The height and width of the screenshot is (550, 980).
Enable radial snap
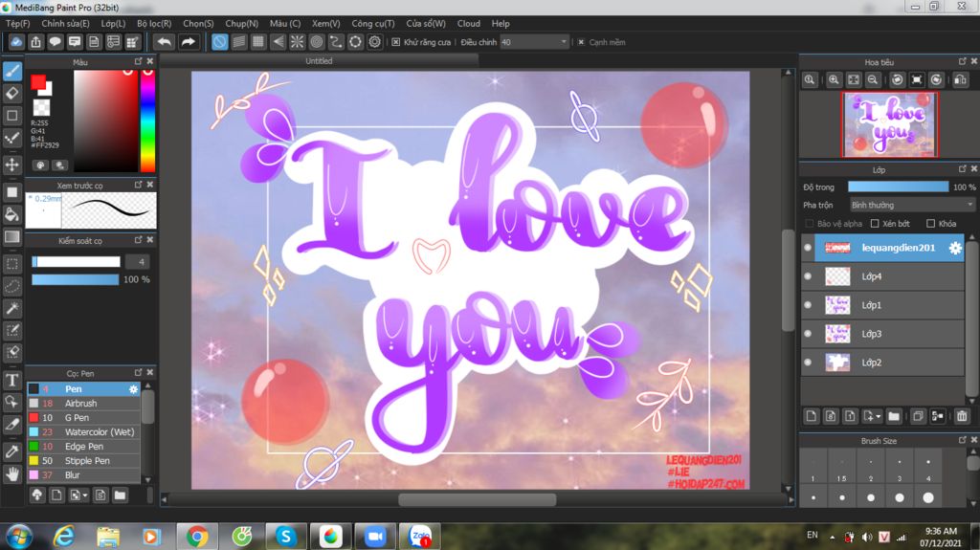[x=297, y=42]
